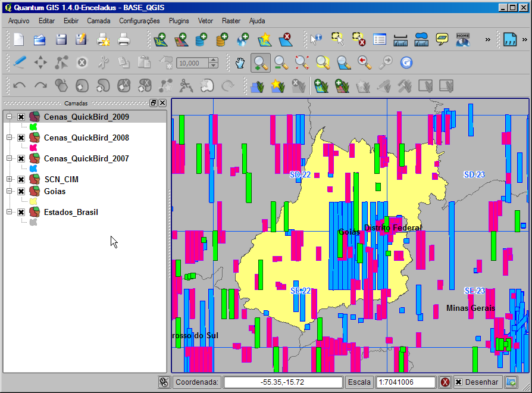Image resolution: width=532 pixels, height=393 pixels.
Task: Save project with floppy disk icon
Action: pyautogui.click(x=61, y=40)
